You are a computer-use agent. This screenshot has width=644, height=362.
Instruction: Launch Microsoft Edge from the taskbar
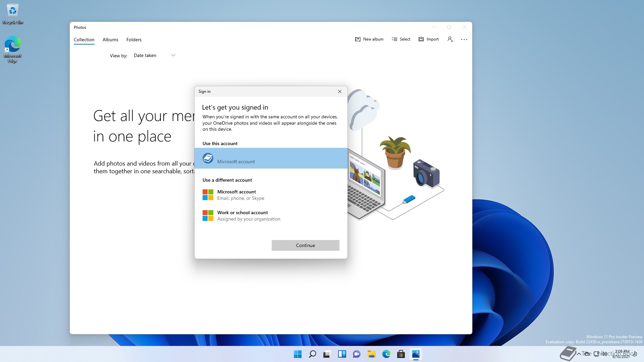[386, 354]
